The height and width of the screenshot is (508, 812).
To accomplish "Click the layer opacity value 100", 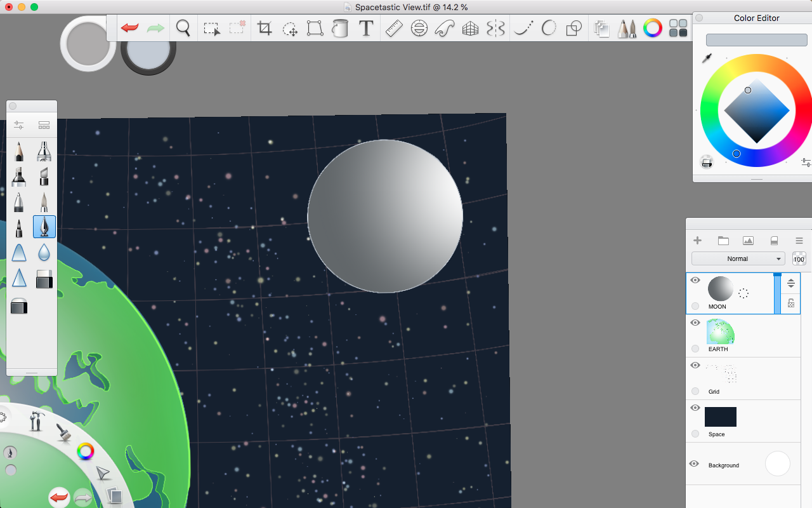I will click(x=799, y=259).
